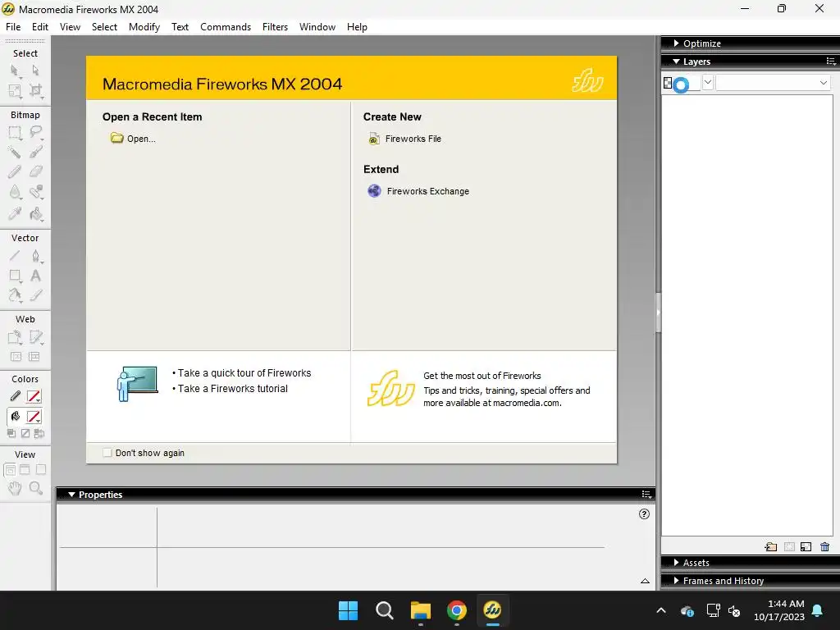Click the 'Get the most out of Fireworks' text
Image resolution: width=840 pixels, height=630 pixels.
[x=482, y=376]
